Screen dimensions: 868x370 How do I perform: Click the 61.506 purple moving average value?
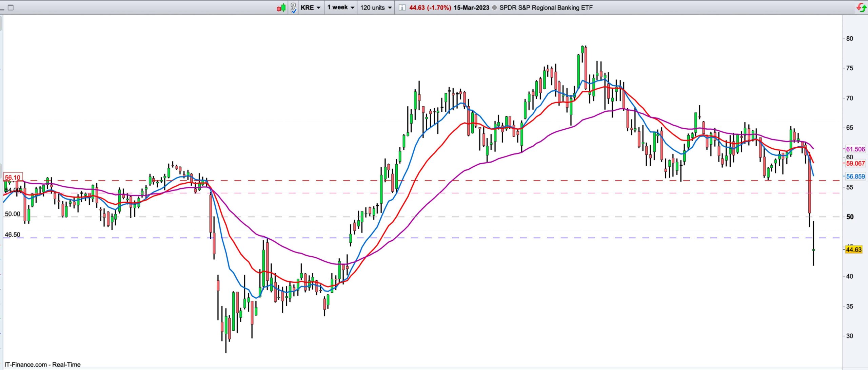[855, 149]
